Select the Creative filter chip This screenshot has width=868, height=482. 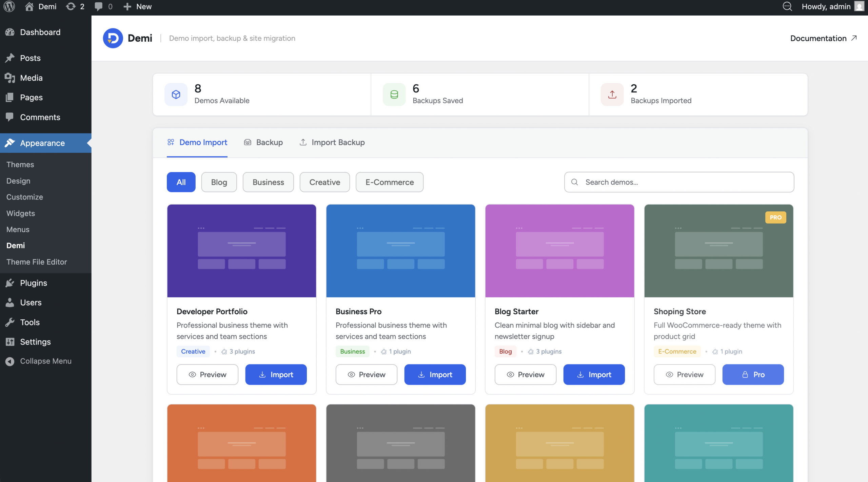(324, 182)
